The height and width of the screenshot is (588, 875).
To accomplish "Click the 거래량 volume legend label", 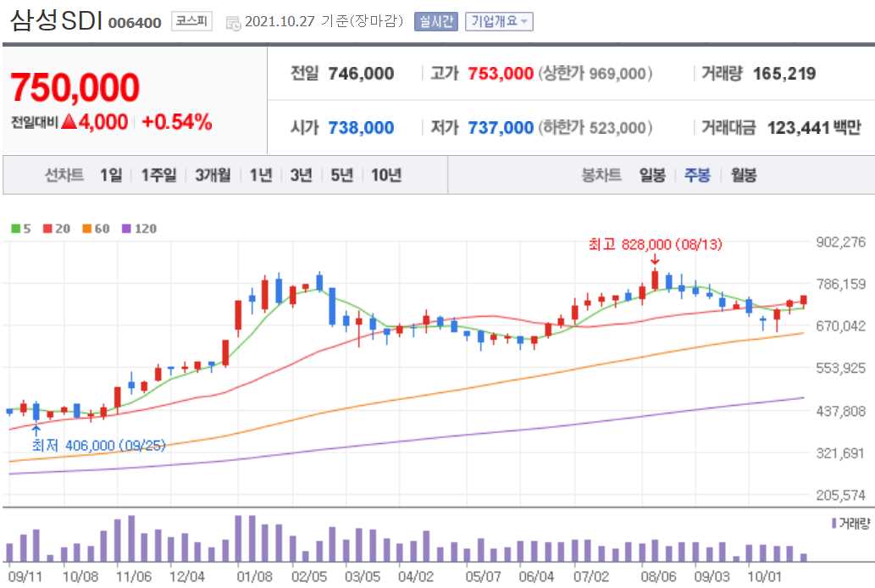I will (x=850, y=524).
